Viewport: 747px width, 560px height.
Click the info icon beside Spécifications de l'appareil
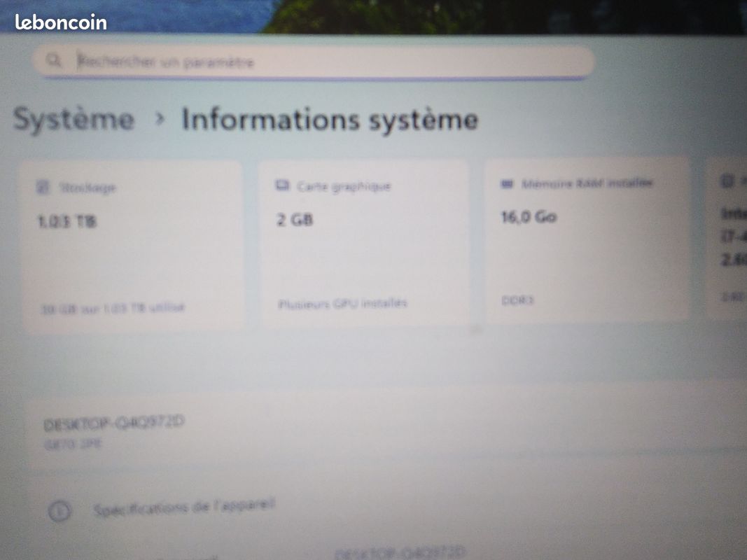point(60,511)
